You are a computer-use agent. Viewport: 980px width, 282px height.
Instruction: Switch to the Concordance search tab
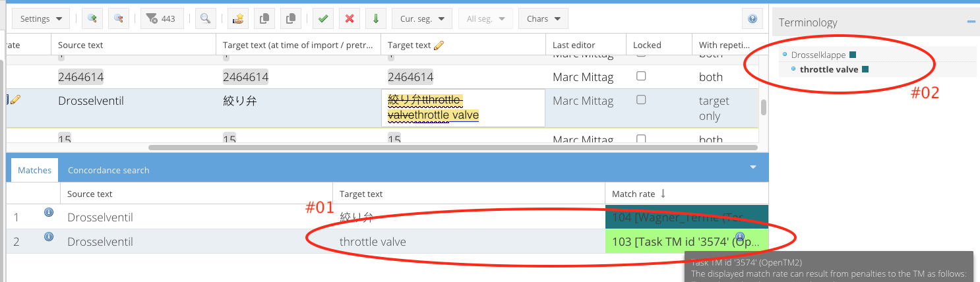[108, 170]
